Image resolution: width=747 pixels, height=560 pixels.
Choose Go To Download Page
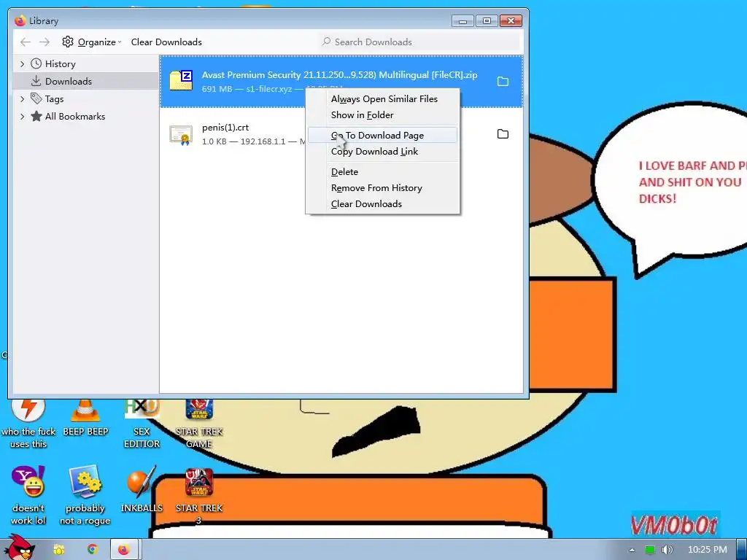tap(382, 135)
